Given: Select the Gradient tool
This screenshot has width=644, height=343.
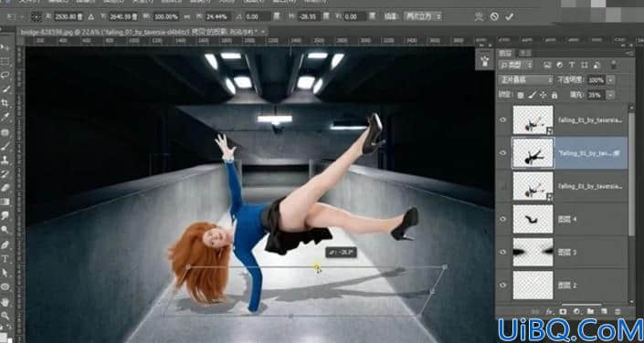Looking at the screenshot, I should click(x=5, y=202).
